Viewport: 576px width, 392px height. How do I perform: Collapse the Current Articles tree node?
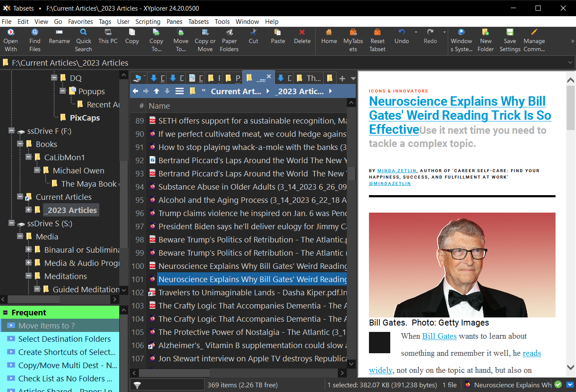[x=20, y=196]
